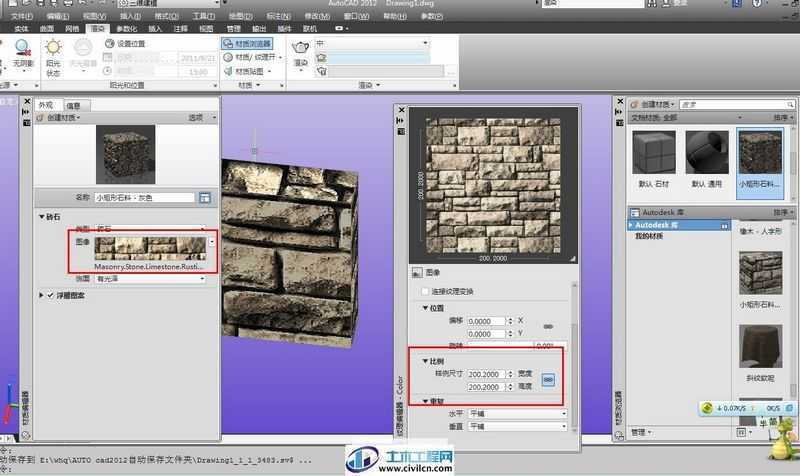Open the 文件(F) menu
The height and width of the screenshot is (476, 800).
tap(22, 16)
